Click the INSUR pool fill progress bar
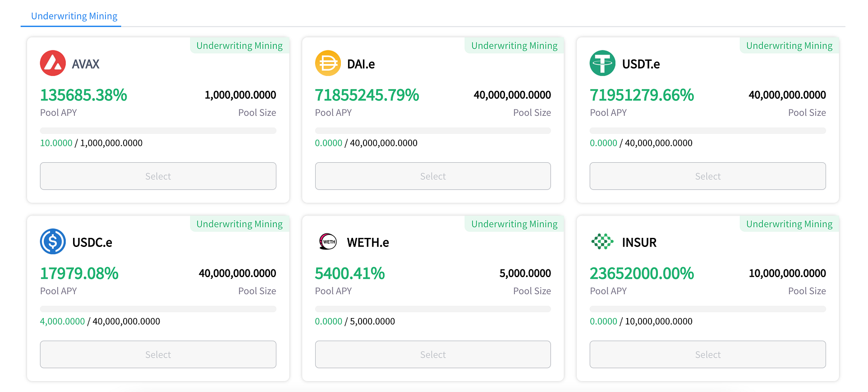 click(707, 309)
